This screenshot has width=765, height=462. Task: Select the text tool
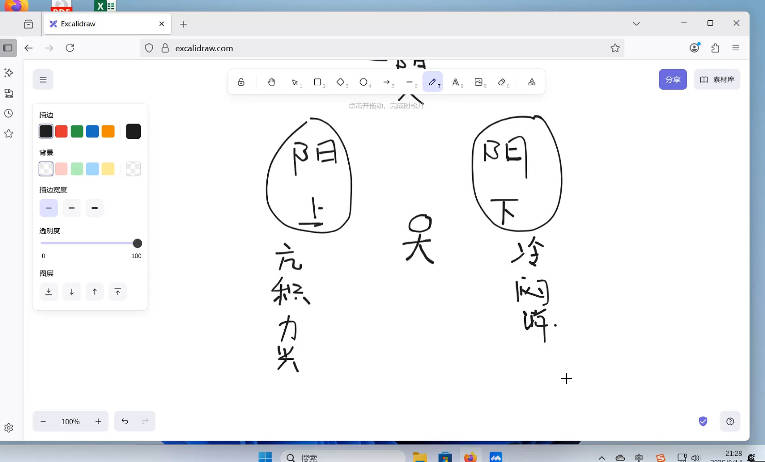(456, 82)
